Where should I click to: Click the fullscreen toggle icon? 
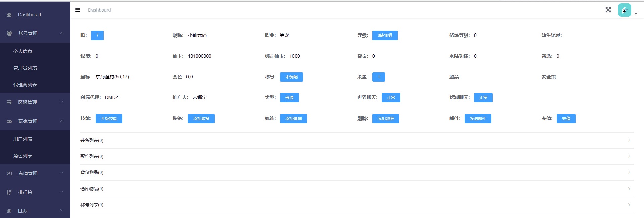(x=608, y=10)
